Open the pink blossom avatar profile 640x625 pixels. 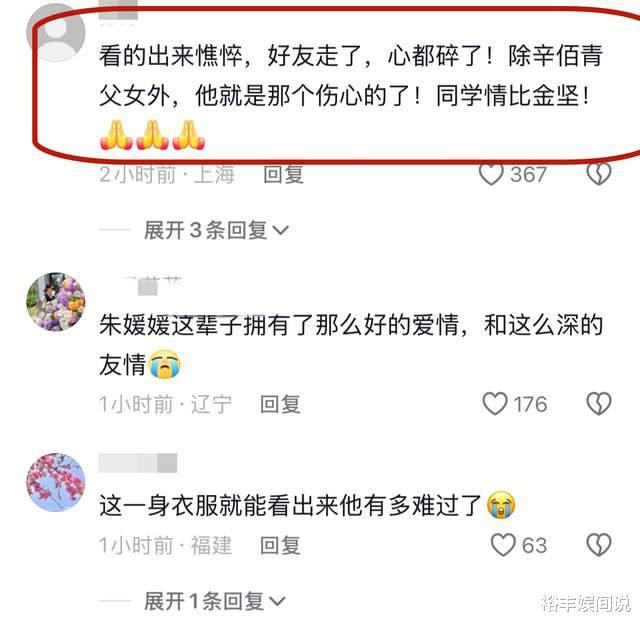56,482
